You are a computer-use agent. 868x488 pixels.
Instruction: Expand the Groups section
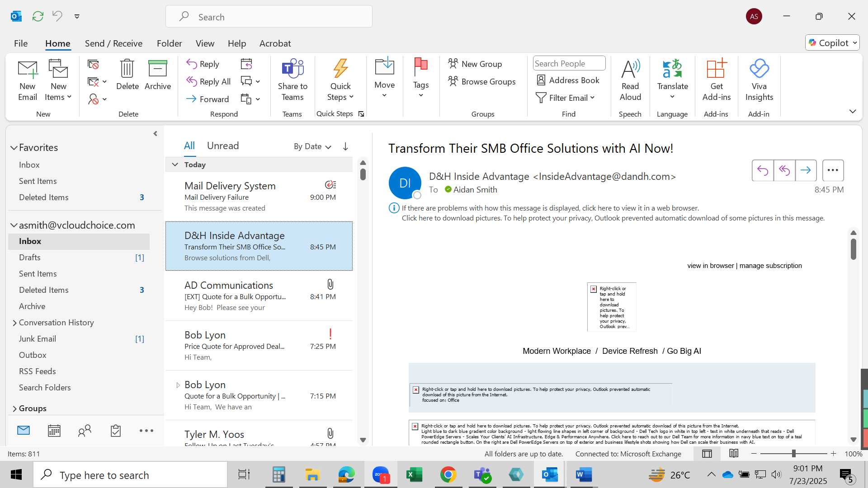pyautogui.click(x=14, y=408)
